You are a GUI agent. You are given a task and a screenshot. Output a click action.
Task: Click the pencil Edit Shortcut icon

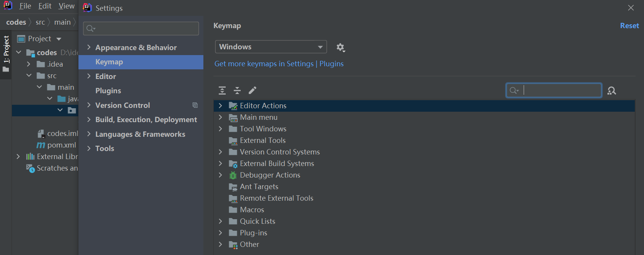[252, 91]
